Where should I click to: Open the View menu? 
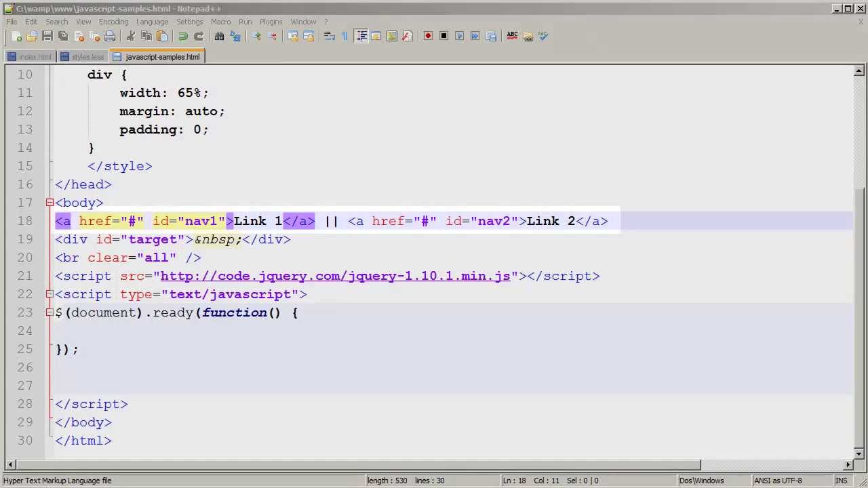click(83, 22)
